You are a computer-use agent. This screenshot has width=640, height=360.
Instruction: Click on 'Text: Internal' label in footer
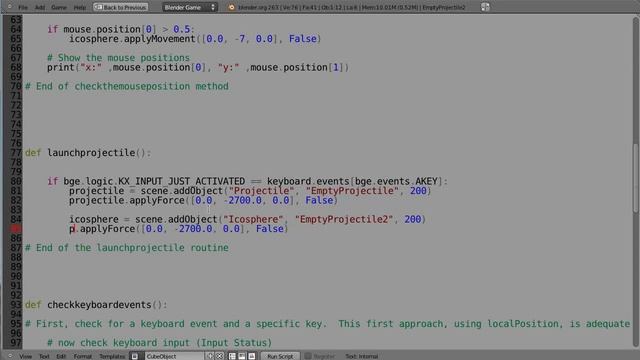coord(362,356)
